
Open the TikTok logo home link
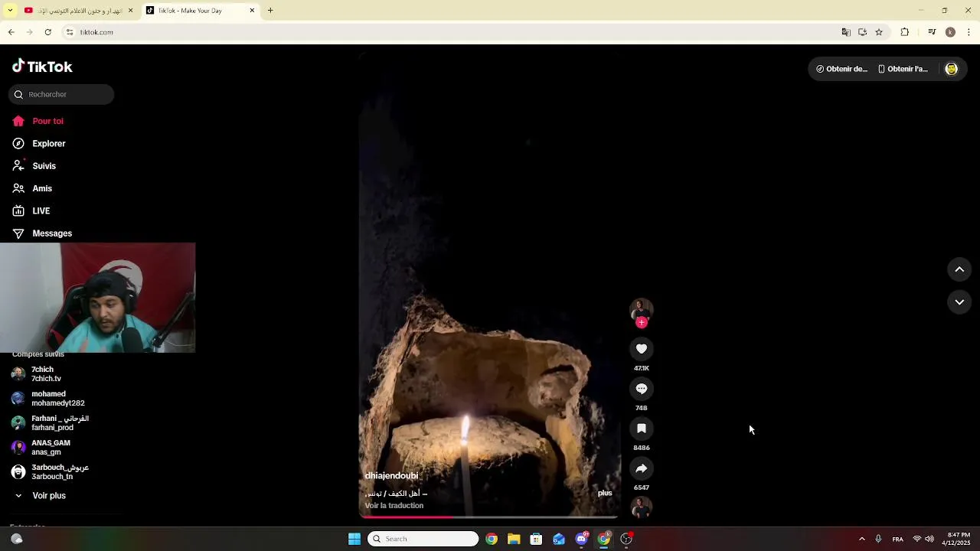coord(42,67)
